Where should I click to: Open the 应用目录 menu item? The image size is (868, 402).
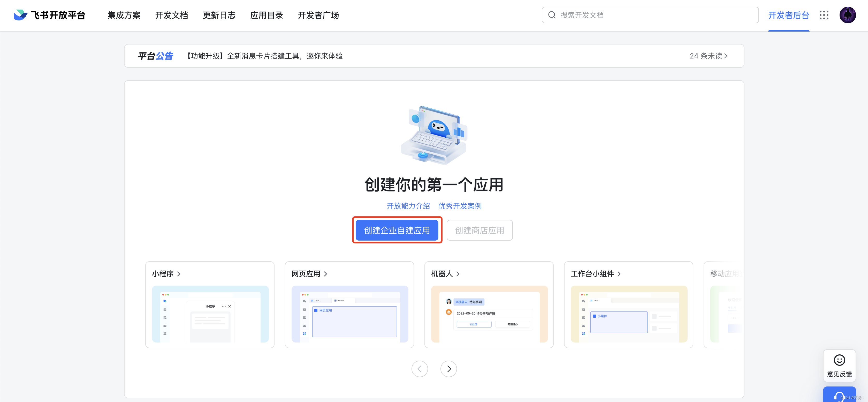[x=267, y=15]
